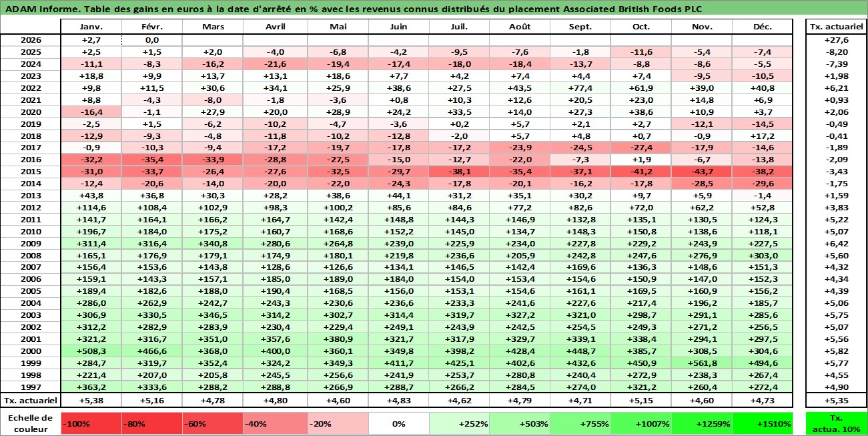
Task: Click the 1999 Déc. value +494,6
Action: [763, 363]
